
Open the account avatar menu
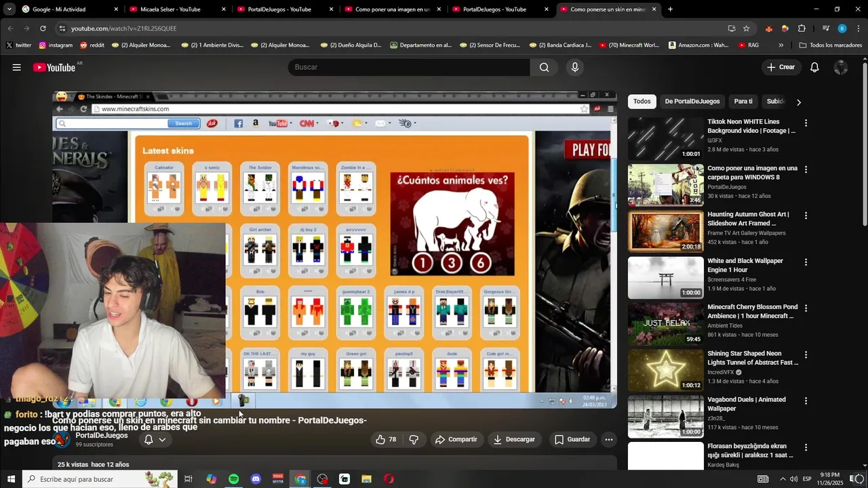tap(841, 67)
